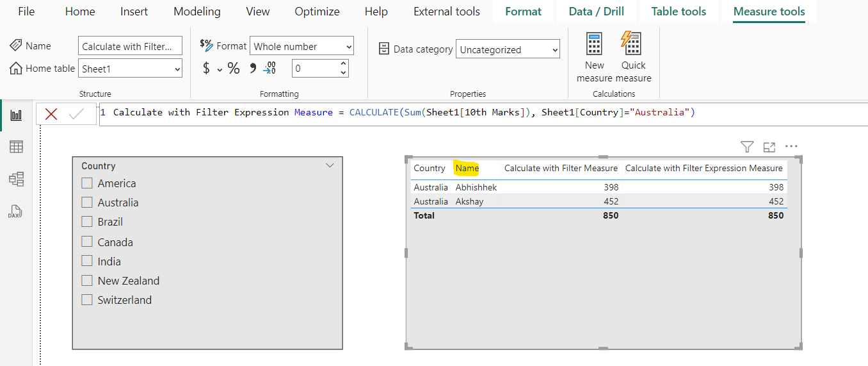Open the Format Whole number dropdown

click(301, 46)
